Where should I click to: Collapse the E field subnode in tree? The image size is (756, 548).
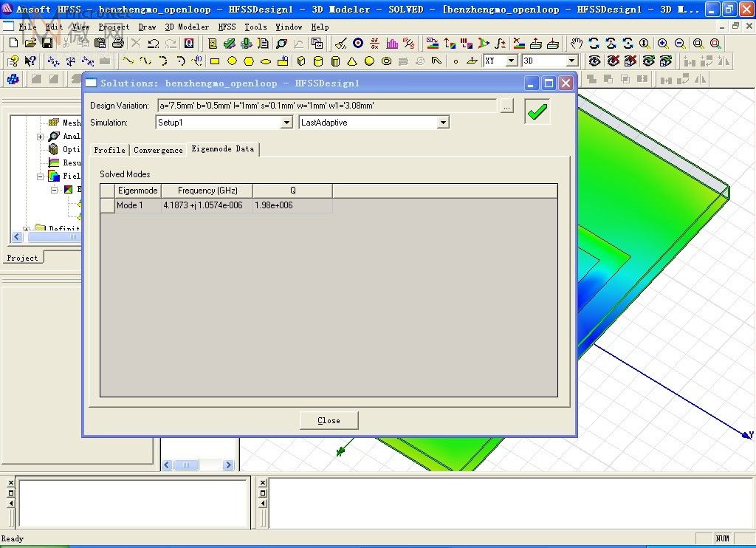click(55, 190)
